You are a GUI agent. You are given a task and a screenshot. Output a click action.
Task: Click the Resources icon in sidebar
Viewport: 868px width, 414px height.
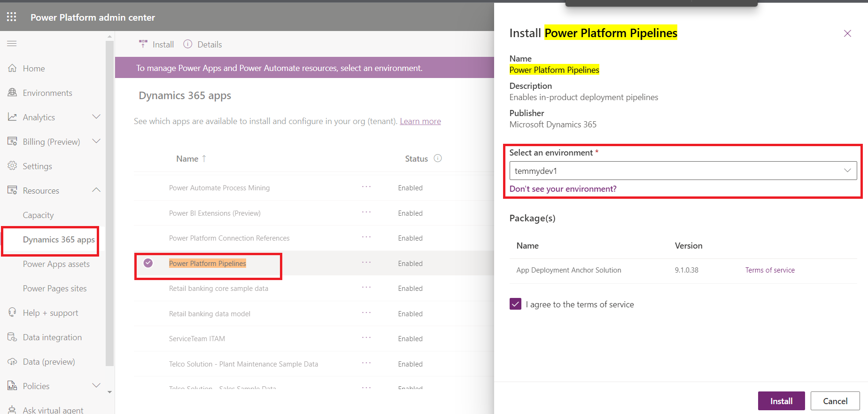click(13, 190)
